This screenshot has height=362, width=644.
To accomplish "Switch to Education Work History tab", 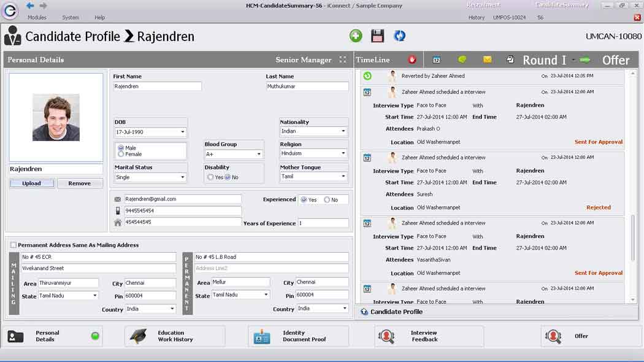I will [x=175, y=336].
